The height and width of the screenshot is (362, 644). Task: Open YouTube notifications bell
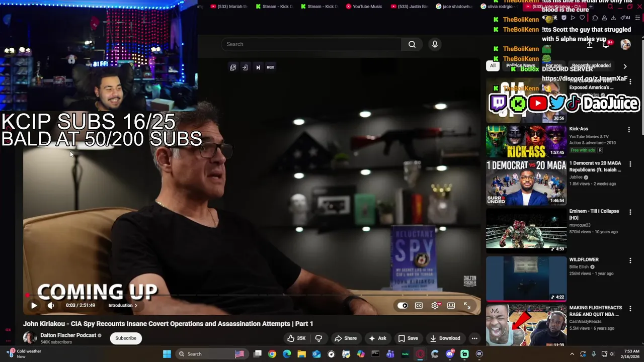[607, 44]
